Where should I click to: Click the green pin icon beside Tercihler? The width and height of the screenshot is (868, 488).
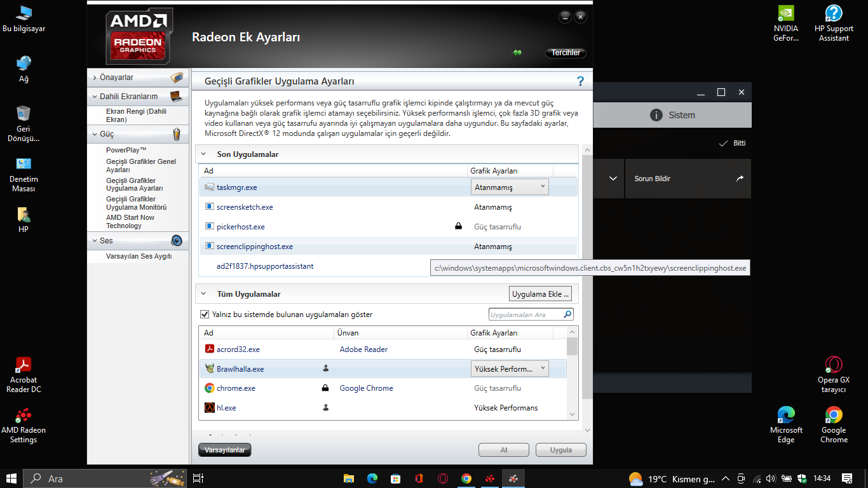click(x=517, y=53)
